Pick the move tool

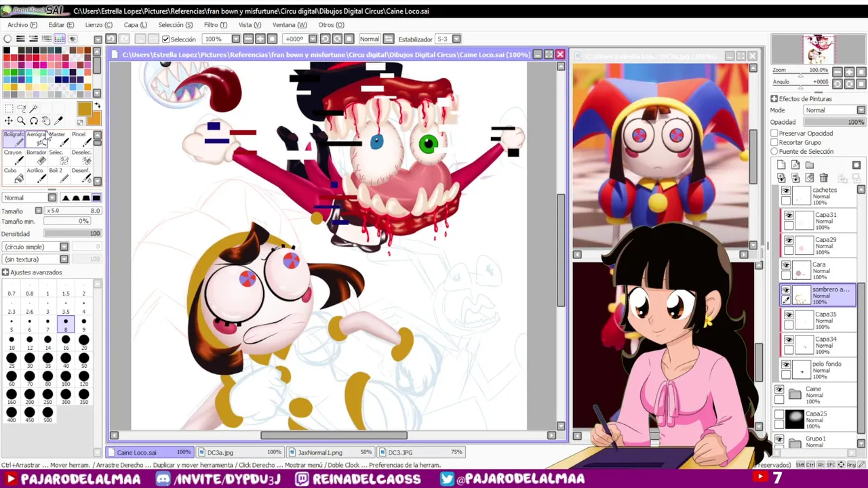click(x=8, y=121)
